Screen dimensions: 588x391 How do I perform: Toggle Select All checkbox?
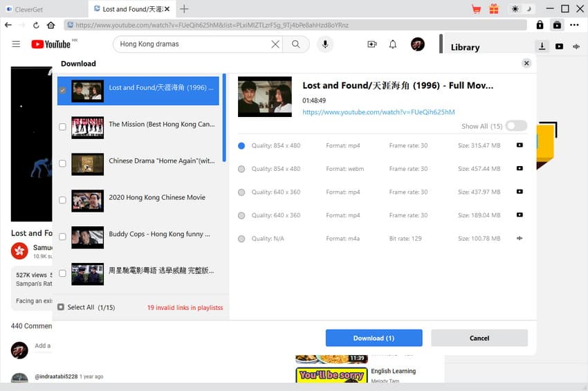(x=61, y=307)
